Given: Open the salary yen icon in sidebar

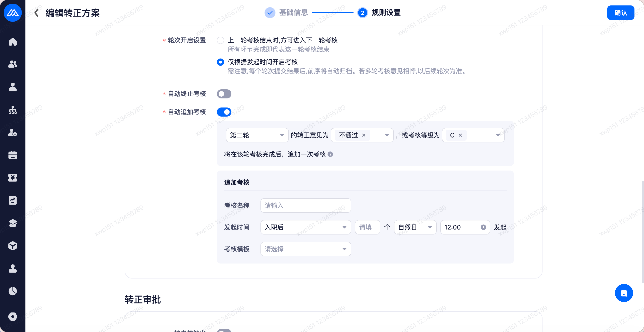Looking at the screenshot, I should pos(12,178).
